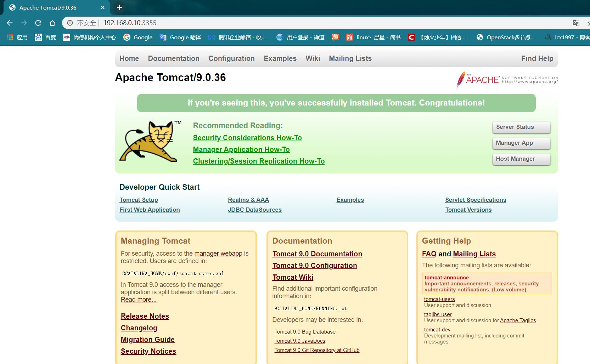The height and width of the screenshot is (364, 590).
Task: Open Mailing Lists link in Getting Help
Action: pyautogui.click(x=474, y=254)
